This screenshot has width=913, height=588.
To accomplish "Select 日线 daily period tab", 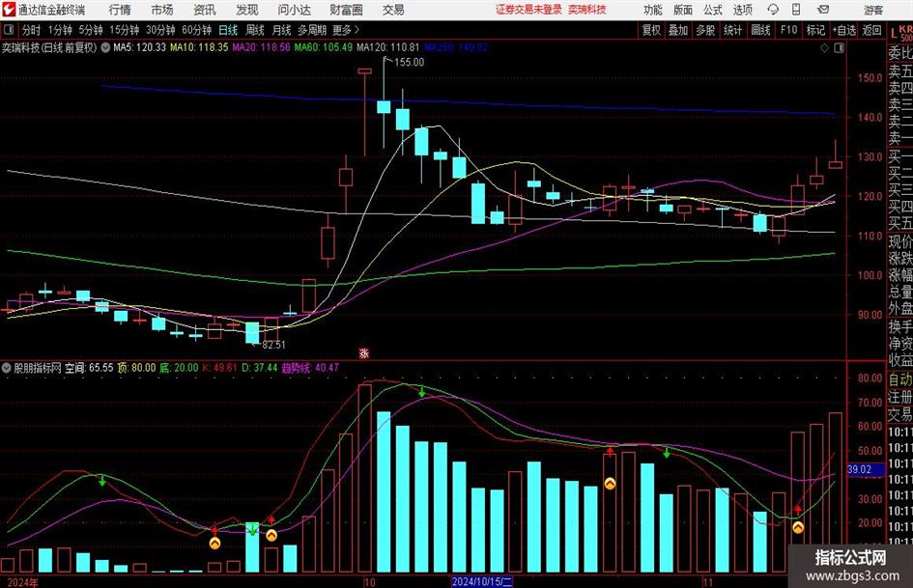I will (x=228, y=30).
